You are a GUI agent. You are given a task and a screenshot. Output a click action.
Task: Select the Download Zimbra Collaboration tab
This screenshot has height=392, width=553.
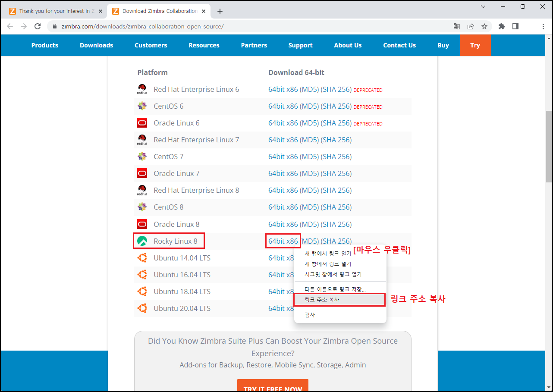[159, 11]
